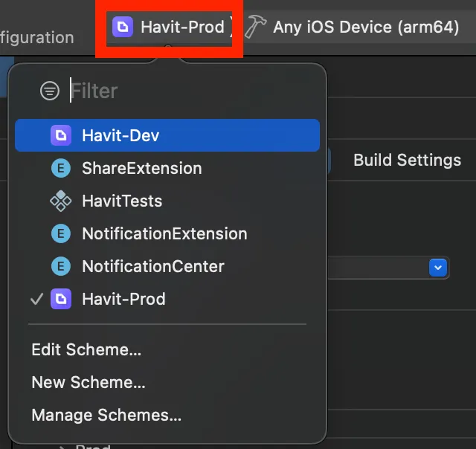476x449 pixels.
Task: Click the Havit-Prod app icon in list
Action: tap(60, 299)
